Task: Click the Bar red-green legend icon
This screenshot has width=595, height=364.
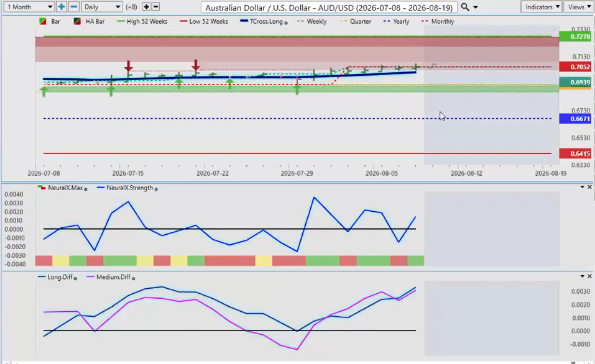Action: (x=43, y=22)
